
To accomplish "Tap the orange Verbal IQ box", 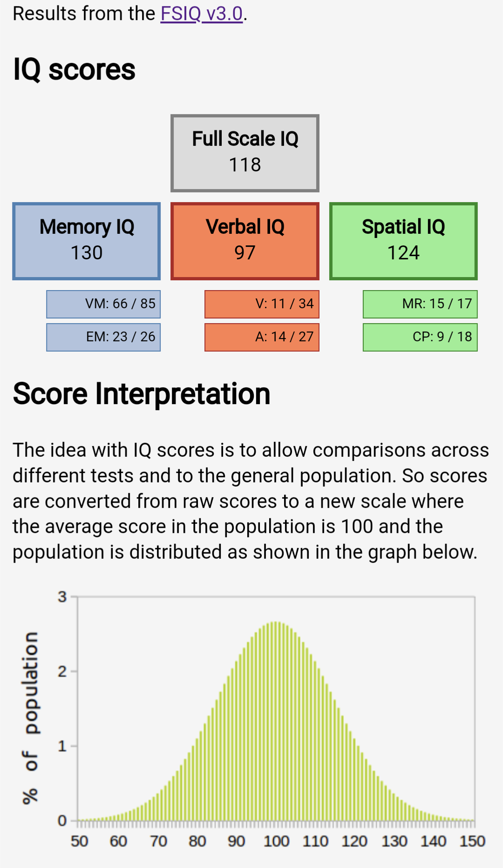I will (245, 241).
